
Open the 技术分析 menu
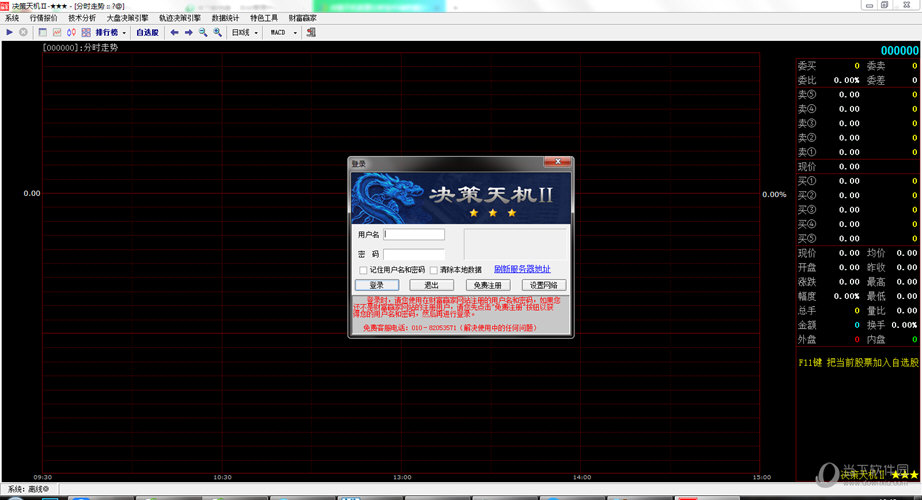82,18
